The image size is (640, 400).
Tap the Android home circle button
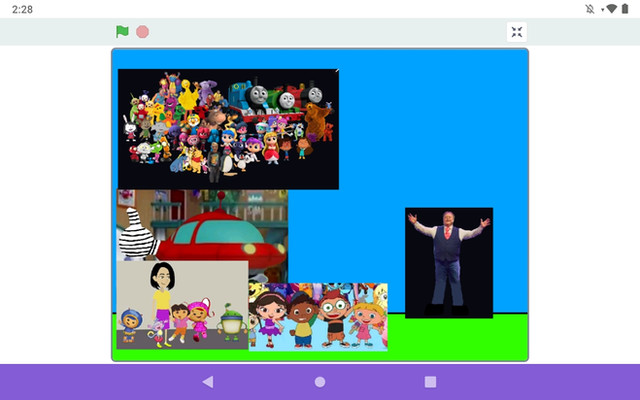coord(320,382)
